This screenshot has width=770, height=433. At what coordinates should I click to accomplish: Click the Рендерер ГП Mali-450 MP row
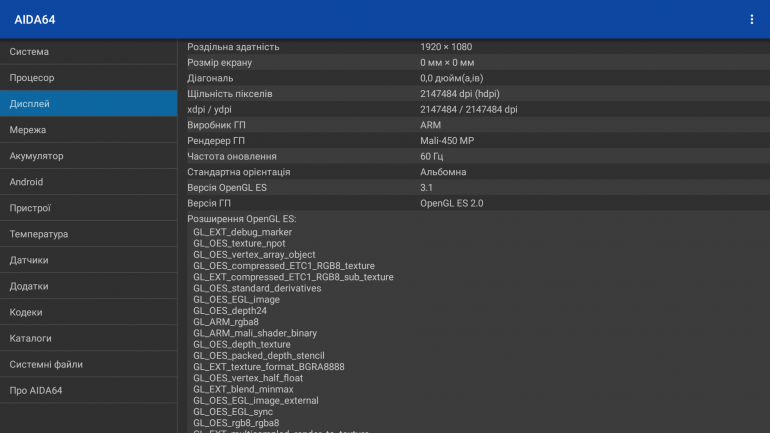pyautogui.click(x=473, y=141)
